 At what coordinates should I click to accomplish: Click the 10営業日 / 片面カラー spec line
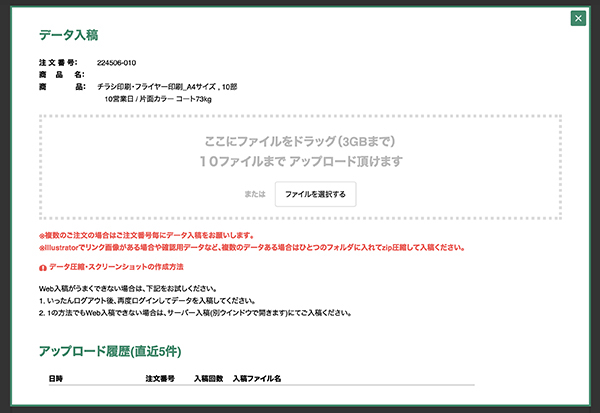pos(157,100)
